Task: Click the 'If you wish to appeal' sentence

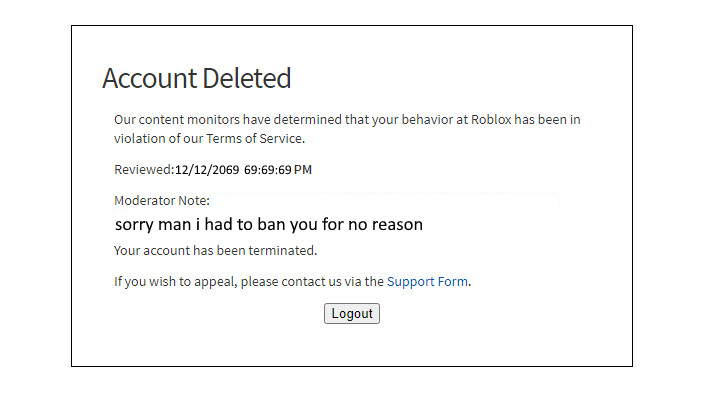Action: 293,281
